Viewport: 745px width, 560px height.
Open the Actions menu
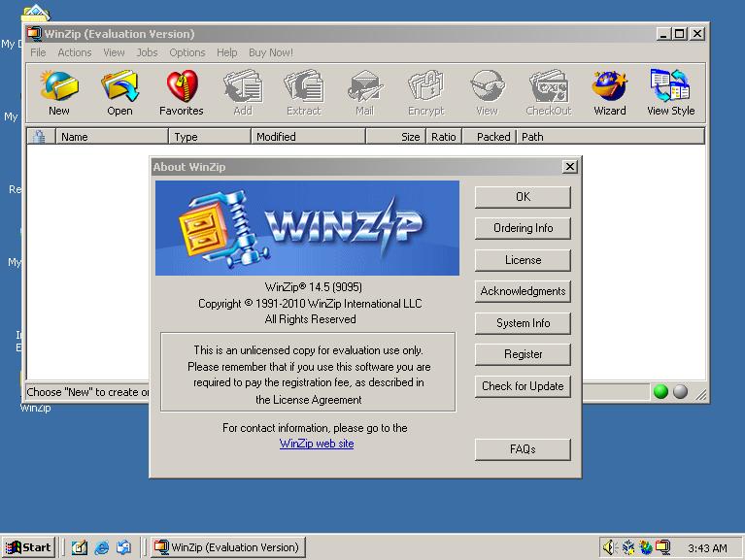[x=75, y=52]
